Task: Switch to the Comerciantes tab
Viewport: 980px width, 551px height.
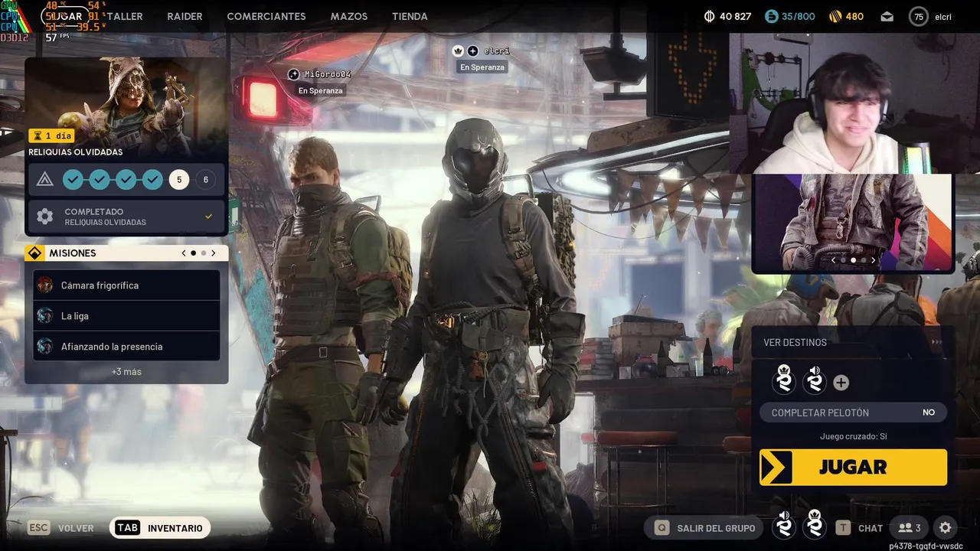Action: pos(266,16)
